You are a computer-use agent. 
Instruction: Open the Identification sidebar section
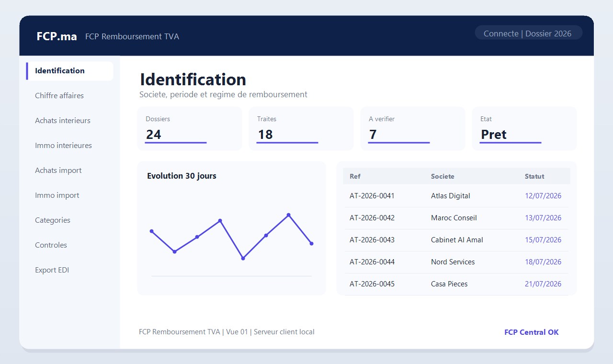pyautogui.click(x=69, y=71)
